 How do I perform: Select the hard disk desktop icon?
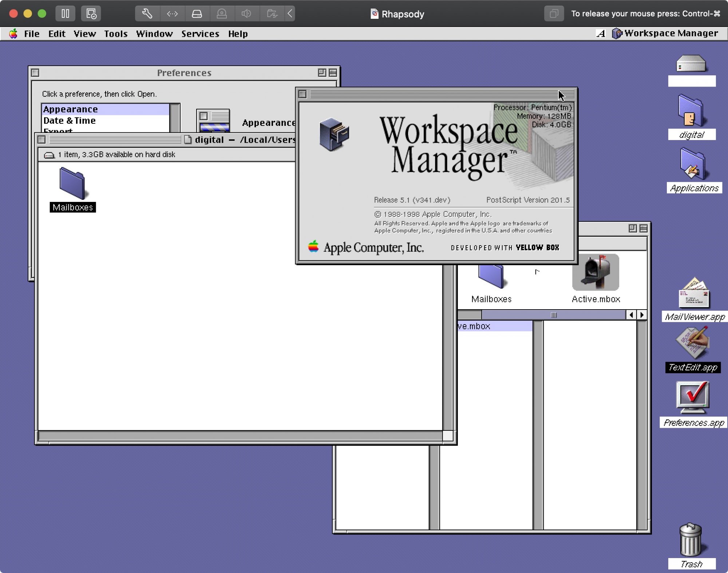click(x=691, y=64)
